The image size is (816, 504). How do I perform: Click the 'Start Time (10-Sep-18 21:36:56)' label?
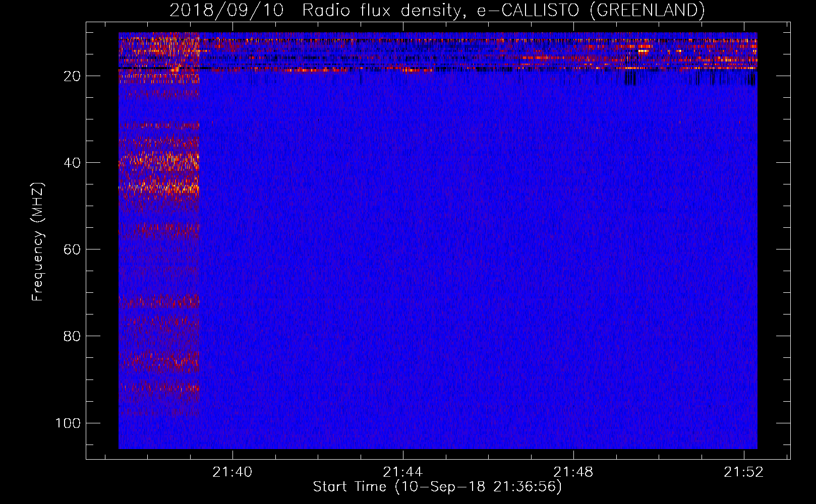pyautogui.click(x=437, y=487)
